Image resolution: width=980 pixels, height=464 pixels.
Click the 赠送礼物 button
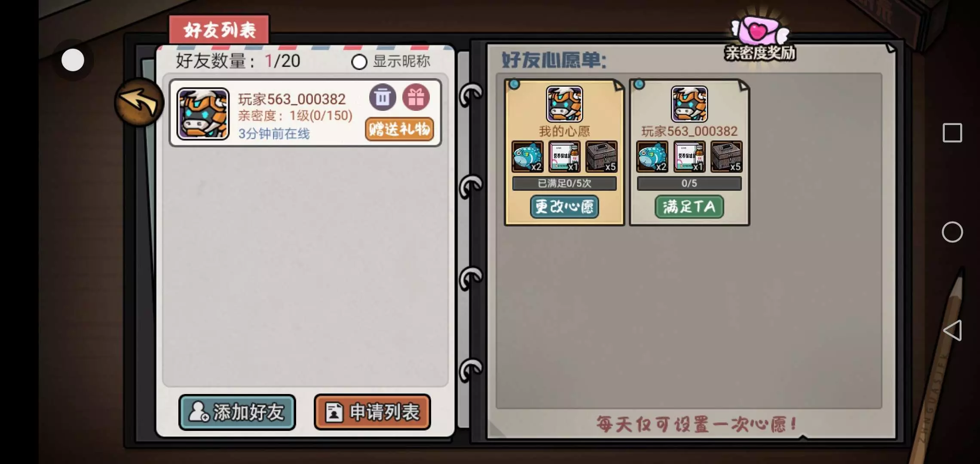click(399, 129)
